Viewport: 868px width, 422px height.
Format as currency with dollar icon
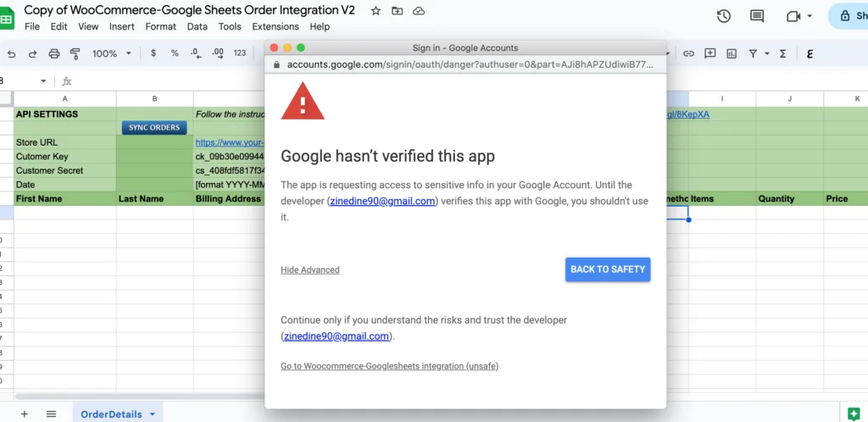point(153,53)
